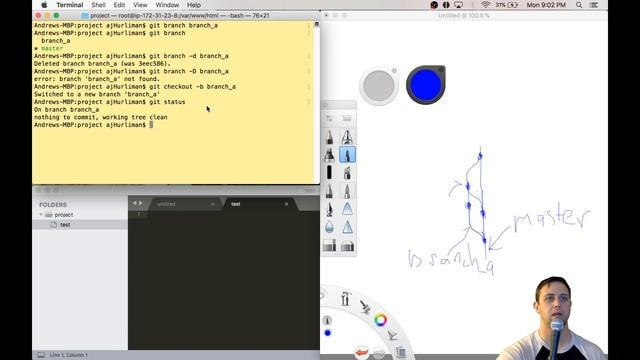The image size is (640, 360).
Task: Open the color wheel on lagoon
Action: [380, 320]
